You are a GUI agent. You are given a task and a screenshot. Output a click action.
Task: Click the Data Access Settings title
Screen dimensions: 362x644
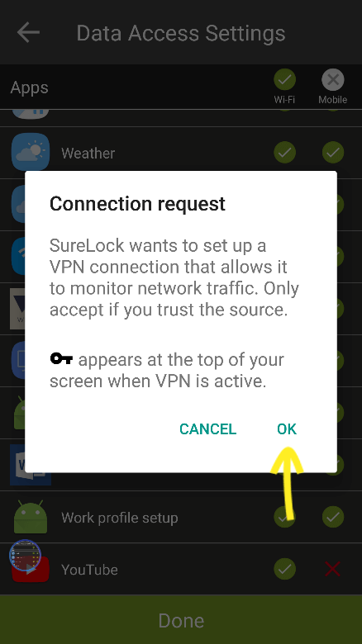(x=181, y=33)
